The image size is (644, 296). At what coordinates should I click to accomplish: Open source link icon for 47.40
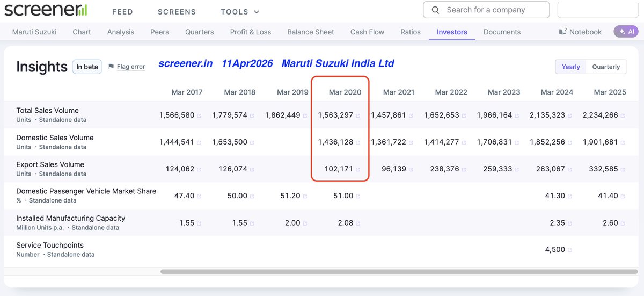pyautogui.click(x=199, y=196)
